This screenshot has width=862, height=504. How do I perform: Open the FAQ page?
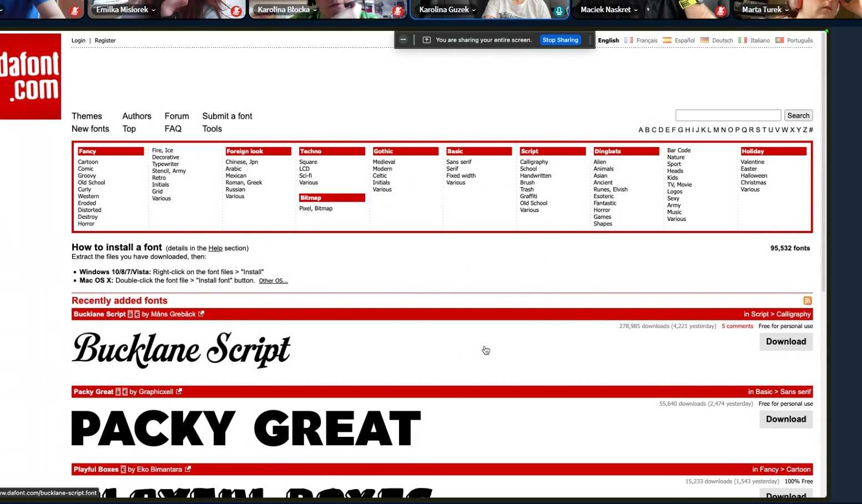[x=173, y=129]
